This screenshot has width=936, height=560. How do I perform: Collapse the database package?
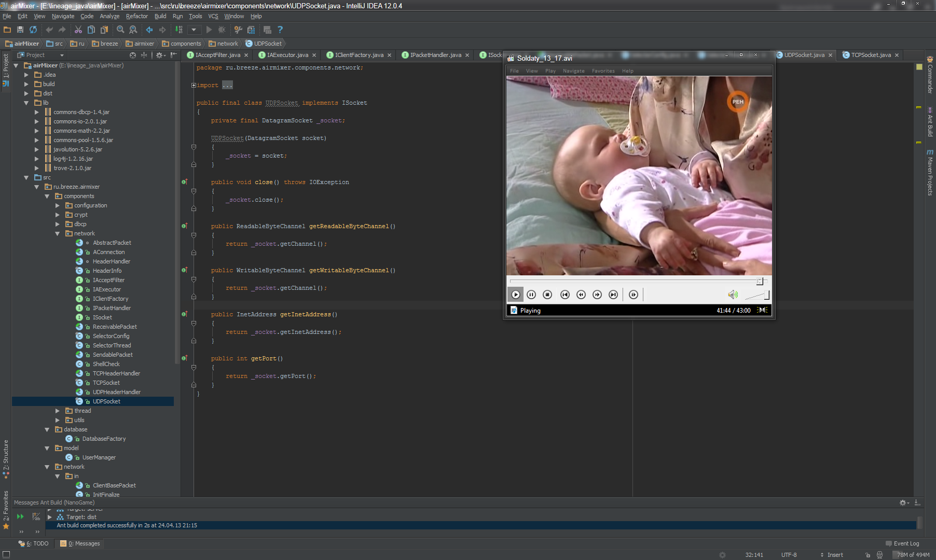point(47,429)
